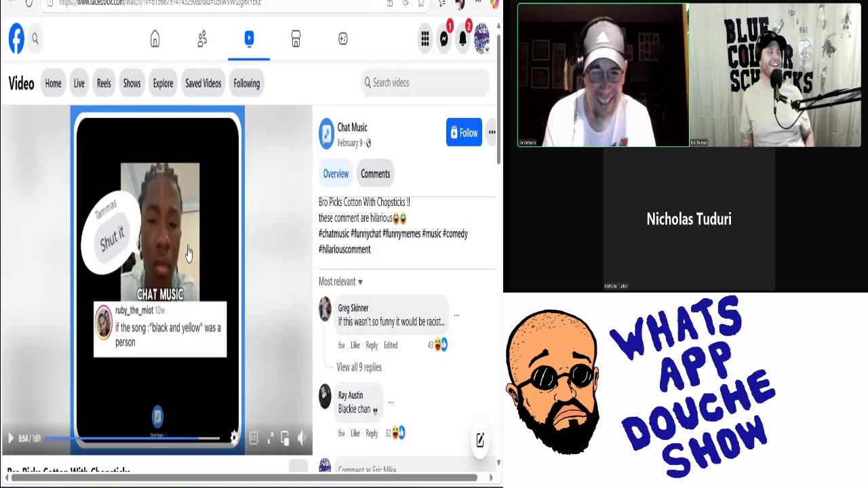Seek on the video progress bar
868x488 pixels.
132,439
